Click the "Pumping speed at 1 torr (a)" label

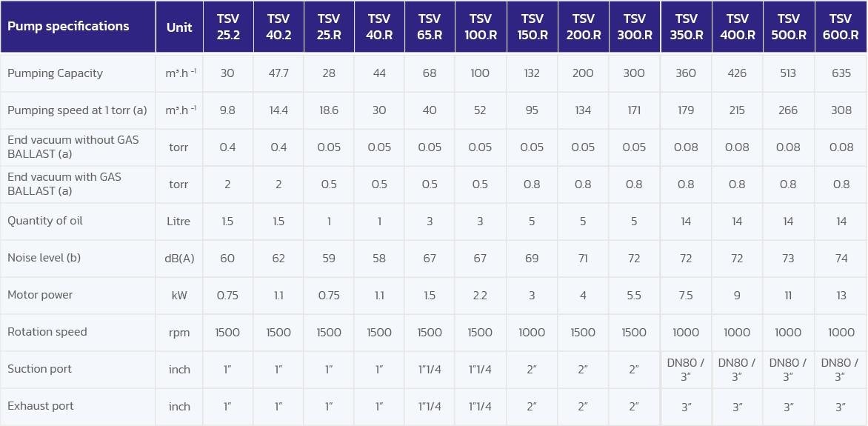pyautogui.click(x=77, y=110)
